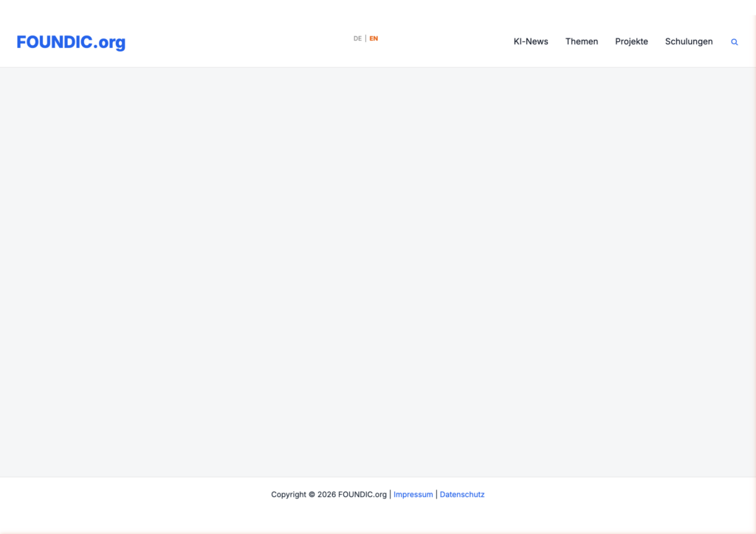Click the separator between DE and EN

coord(365,38)
